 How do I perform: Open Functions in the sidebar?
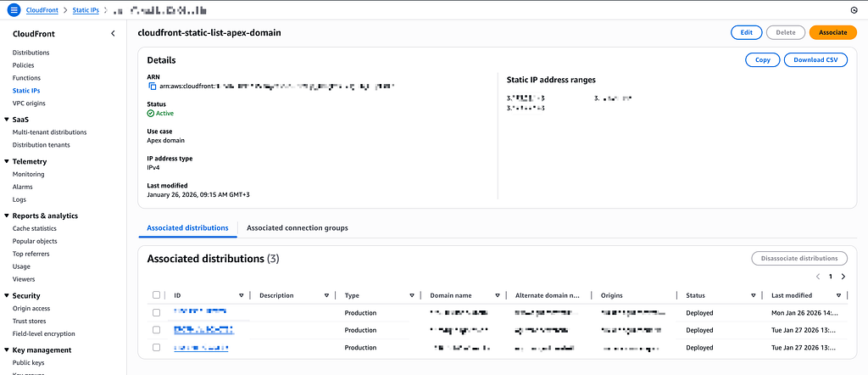[26, 78]
